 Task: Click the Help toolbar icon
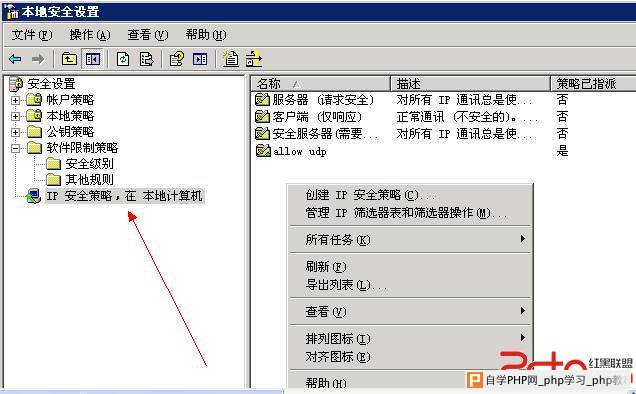[x=176, y=59]
